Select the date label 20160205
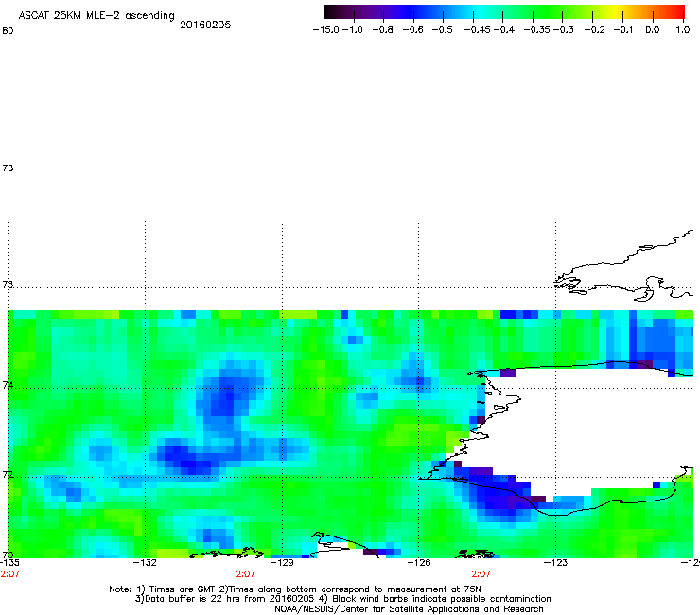Viewport: 700px width, 615px height. tap(205, 25)
